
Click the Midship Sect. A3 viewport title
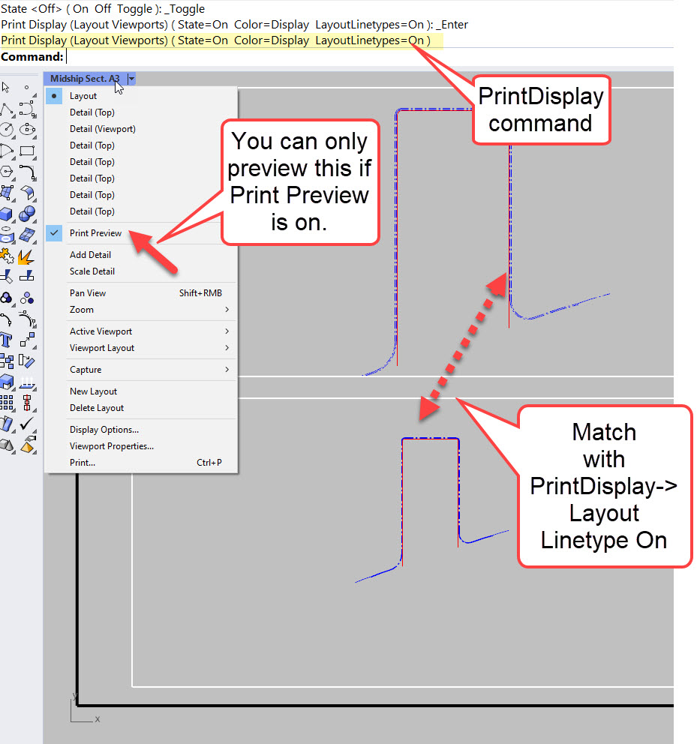click(85, 79)
